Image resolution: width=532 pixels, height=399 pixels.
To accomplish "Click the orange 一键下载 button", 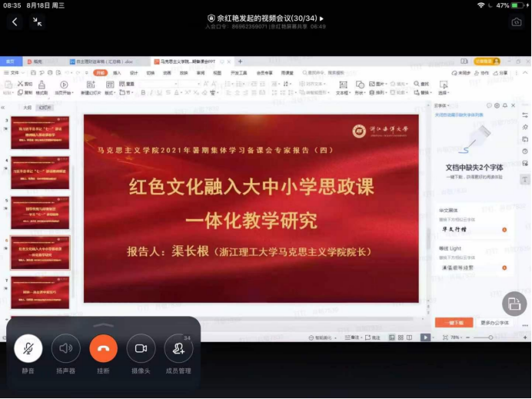I will coord(454,323).
